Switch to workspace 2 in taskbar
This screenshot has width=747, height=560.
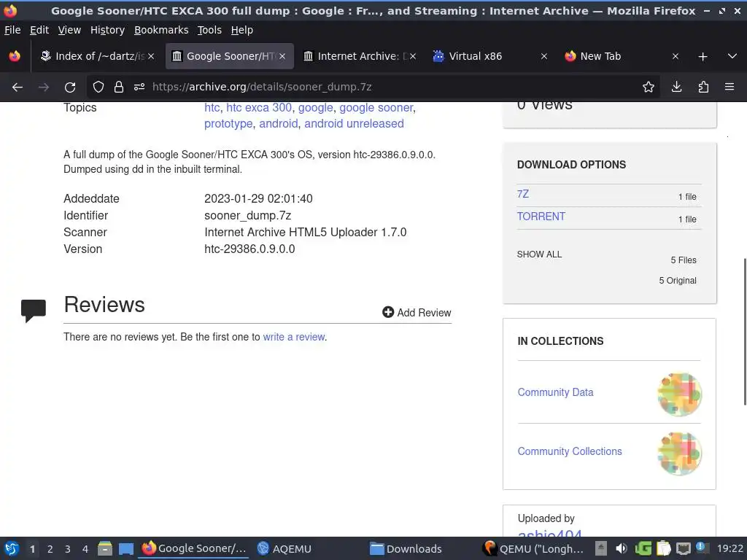tap(50, 549)
